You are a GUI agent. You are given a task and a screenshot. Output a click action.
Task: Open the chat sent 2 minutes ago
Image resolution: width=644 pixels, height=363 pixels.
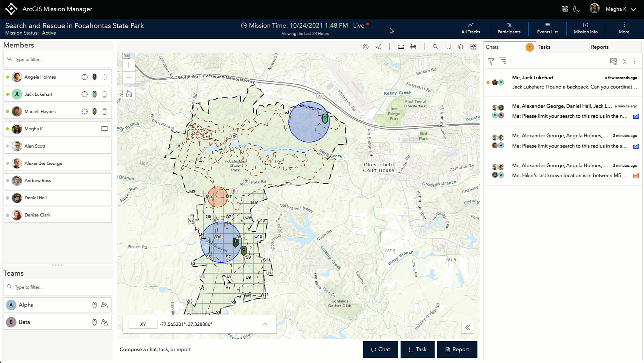[x=563, y=141]
